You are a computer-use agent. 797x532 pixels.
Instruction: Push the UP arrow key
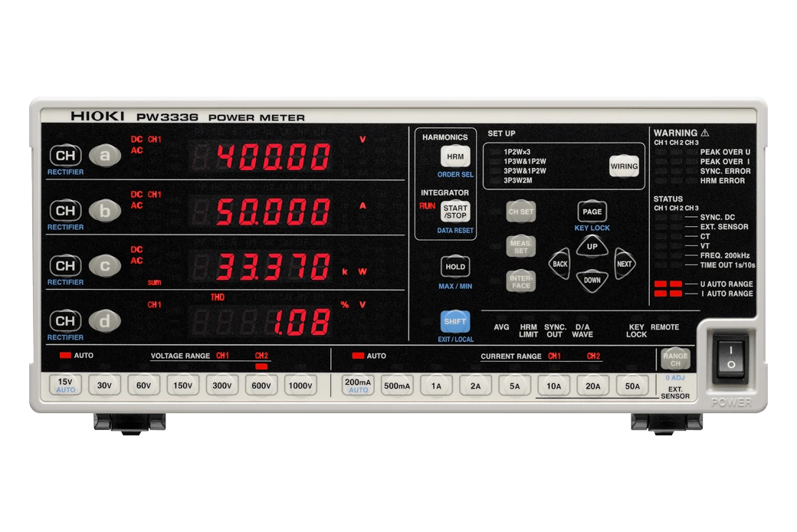point(592,246)
